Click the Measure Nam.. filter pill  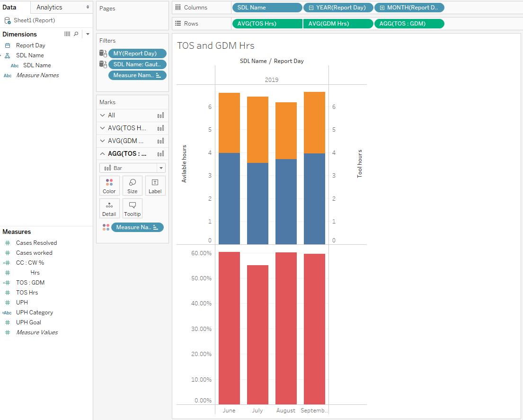pyautogui.click(x=137, y=75)
